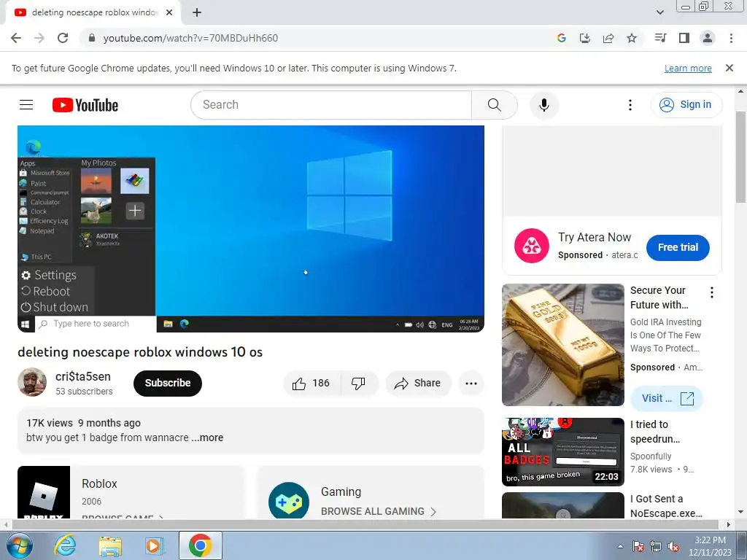Dismiss the Chrome update notice
The height and width of the screenshot is (560, 747).
click(x=729, y=68)
